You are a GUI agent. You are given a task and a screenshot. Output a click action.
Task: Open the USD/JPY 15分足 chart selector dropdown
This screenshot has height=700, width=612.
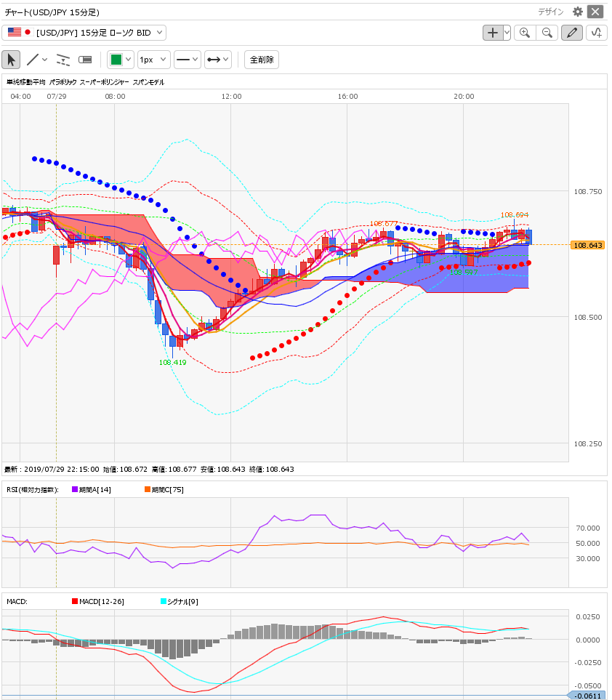click(84, 33)
